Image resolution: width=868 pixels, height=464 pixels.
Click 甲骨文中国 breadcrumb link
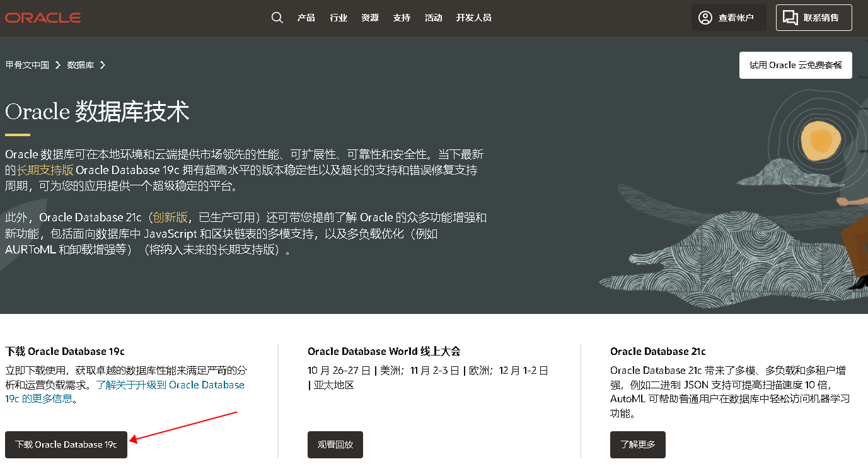point(27,65)
